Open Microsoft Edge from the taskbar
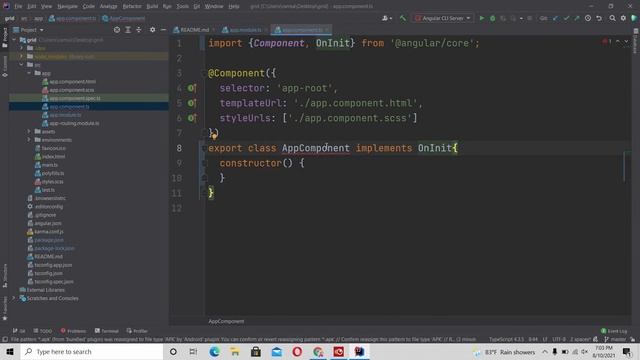Image resolution: width=640 pixels, height=360 pixels. coord(214,351)
